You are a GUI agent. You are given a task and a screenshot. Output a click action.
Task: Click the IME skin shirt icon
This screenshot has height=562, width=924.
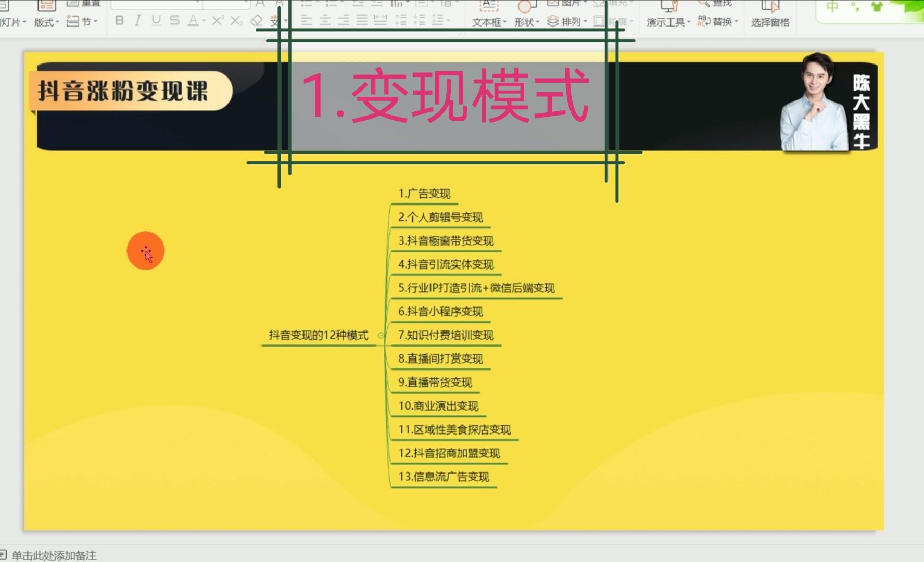click(x=877, y=7)
